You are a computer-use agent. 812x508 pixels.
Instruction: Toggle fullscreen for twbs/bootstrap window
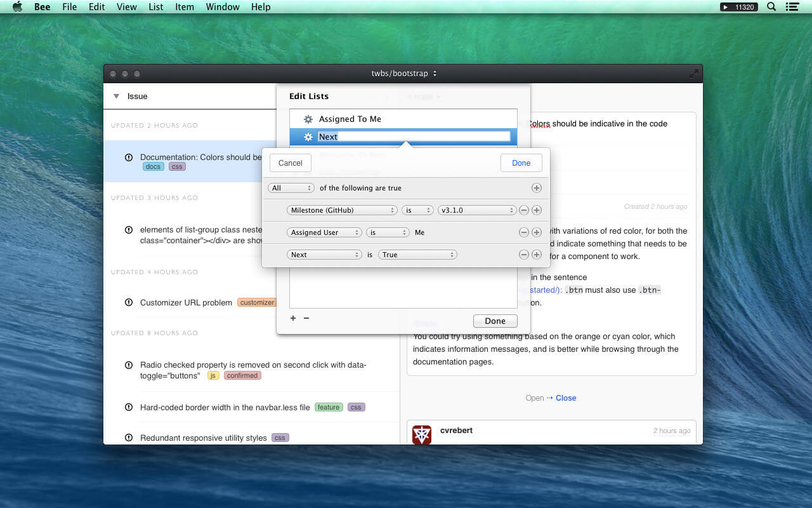tap(693, 74)
